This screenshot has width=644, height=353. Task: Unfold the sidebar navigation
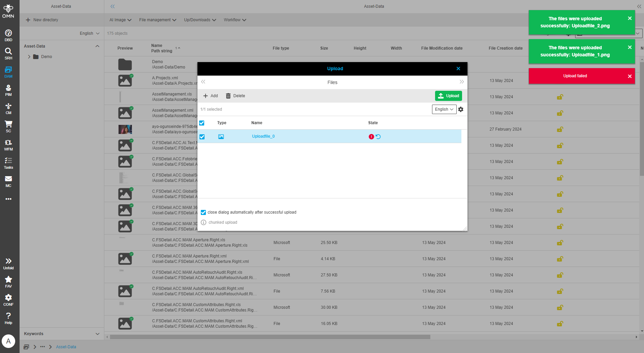pyautogui.click(x=8, y=264)
